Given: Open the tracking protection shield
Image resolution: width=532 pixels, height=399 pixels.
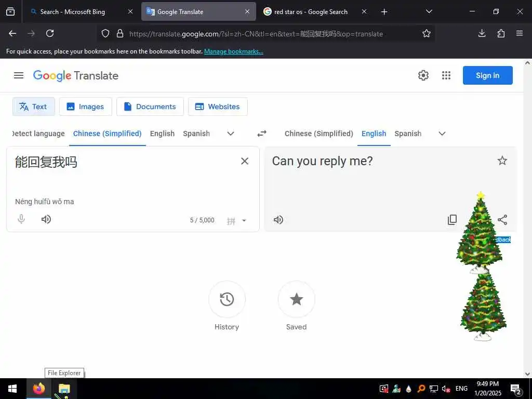Looking at the screenshot, I should (105, 33).
